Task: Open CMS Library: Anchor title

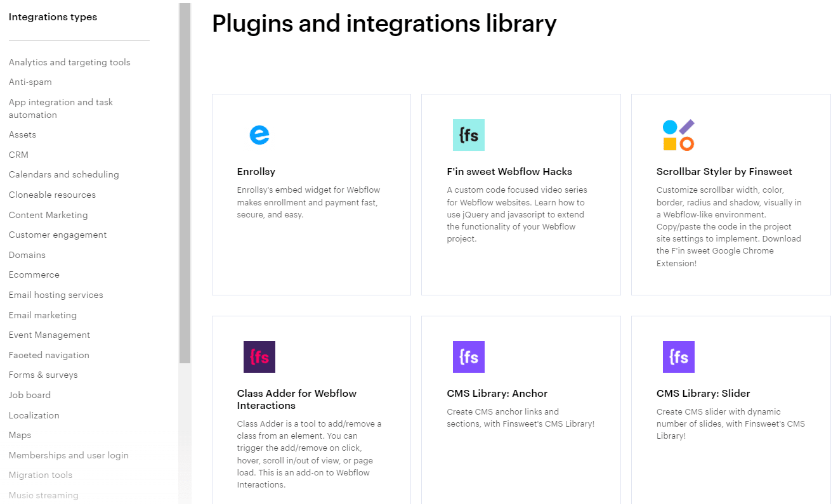Action: pyautogui.click(x=497, y=394)
